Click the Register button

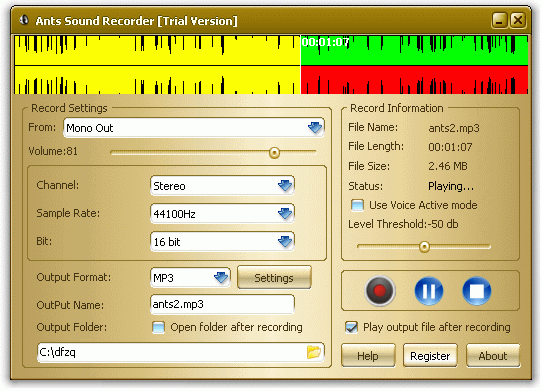coord(430,356)
